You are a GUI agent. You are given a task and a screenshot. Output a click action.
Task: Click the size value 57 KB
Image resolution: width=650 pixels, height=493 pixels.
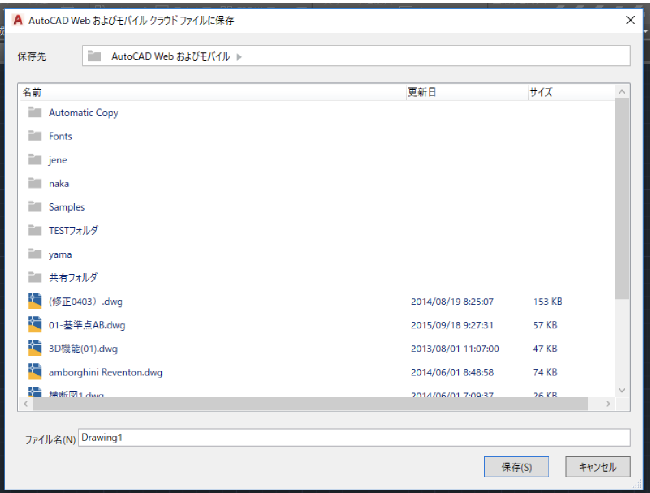pos(545,325)
